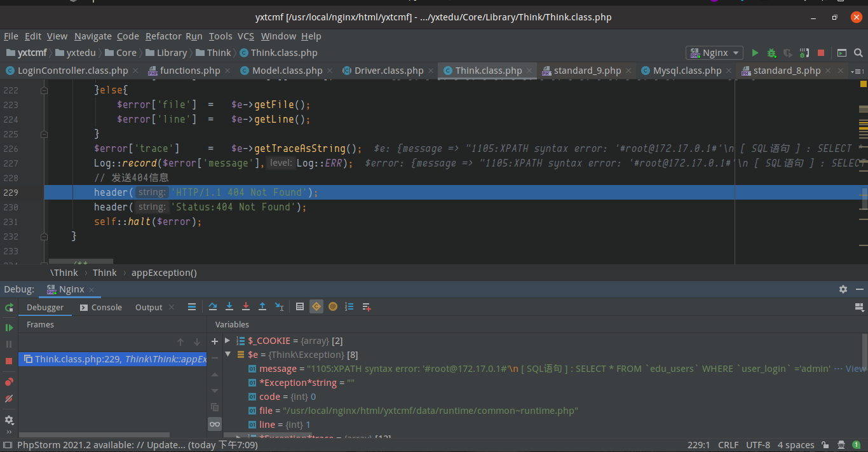This screenshot has width=868, height=452.
Task: Click the Step Into icon
Action: point(229,307)
